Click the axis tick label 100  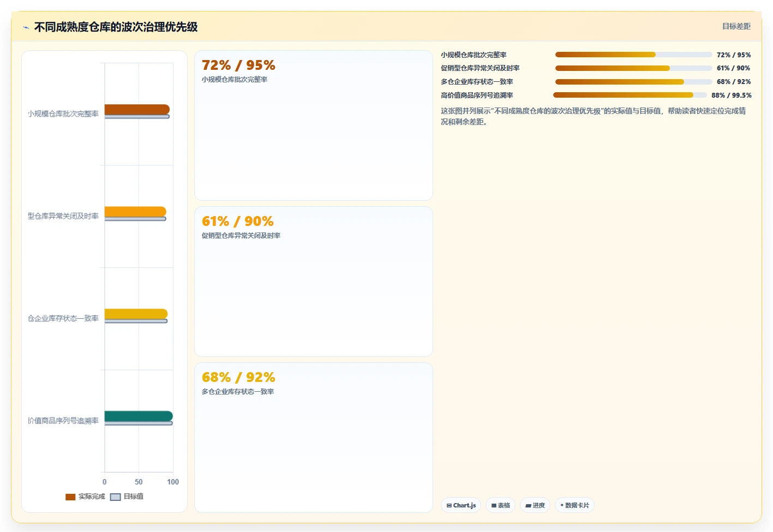click(173, 482)
